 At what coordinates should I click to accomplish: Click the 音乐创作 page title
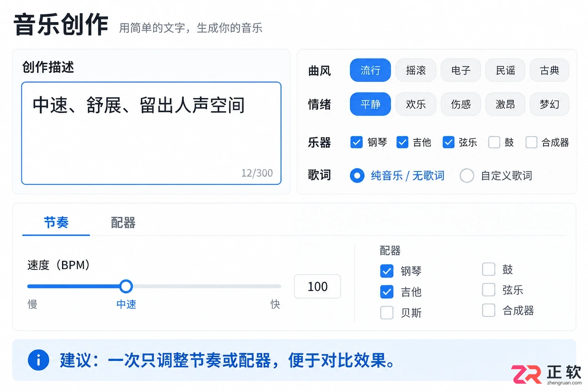[61, 24]
